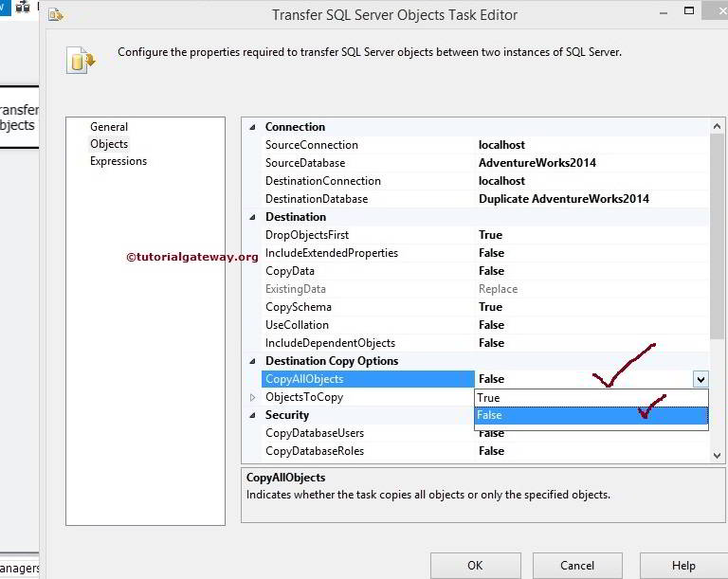Open the General page

109,127
